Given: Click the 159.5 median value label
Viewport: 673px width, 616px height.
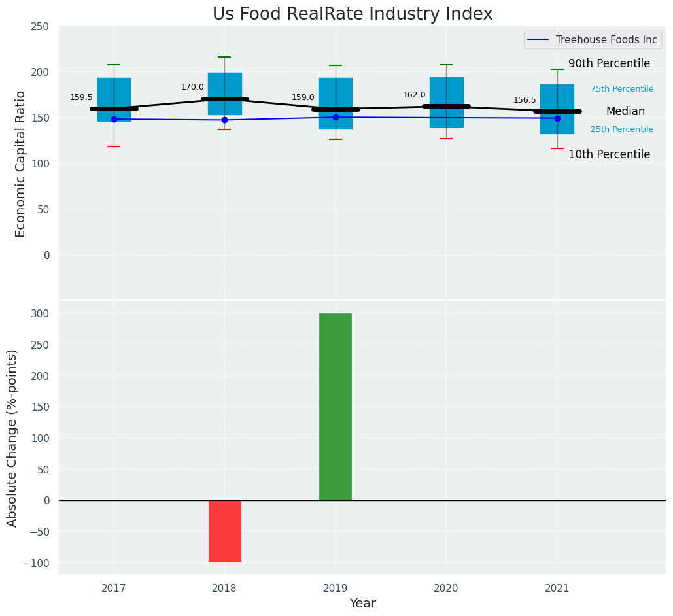Looking at the screenshot, I should tap(81, 97).
